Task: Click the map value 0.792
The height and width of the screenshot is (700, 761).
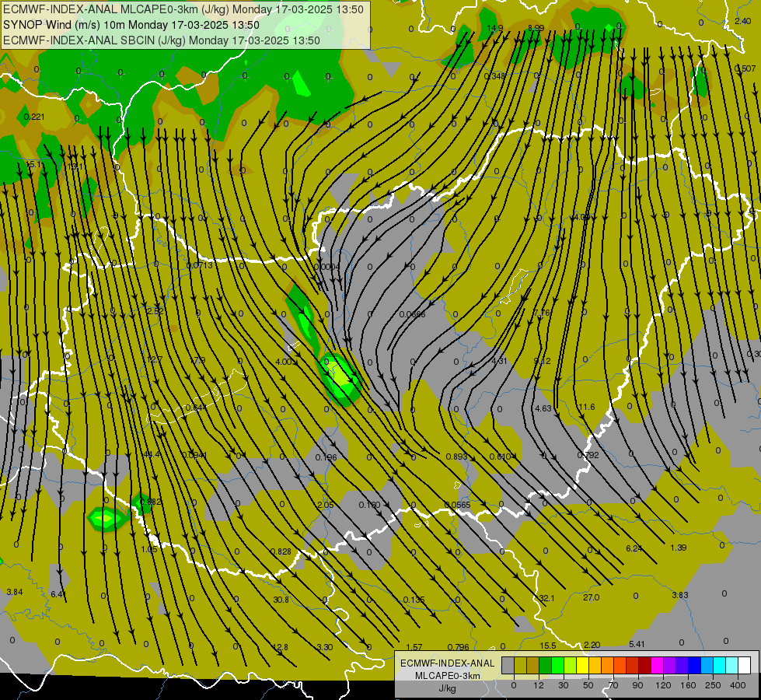Action: point(588,455)
